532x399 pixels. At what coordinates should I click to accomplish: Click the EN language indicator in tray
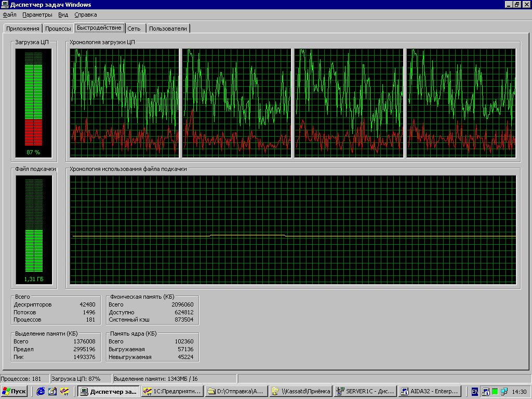[475, 392]
